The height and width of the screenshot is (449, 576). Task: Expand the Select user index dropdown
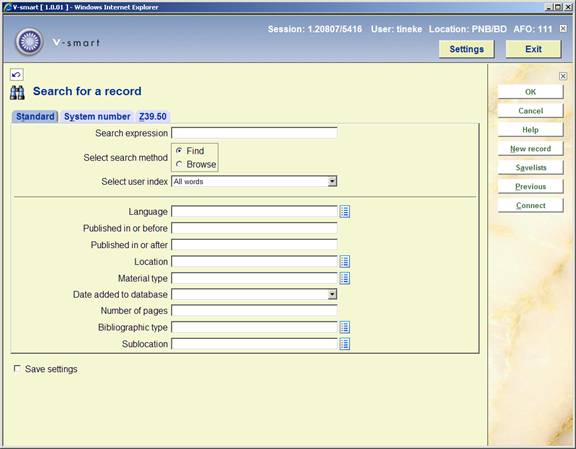(x=332, y=181)
